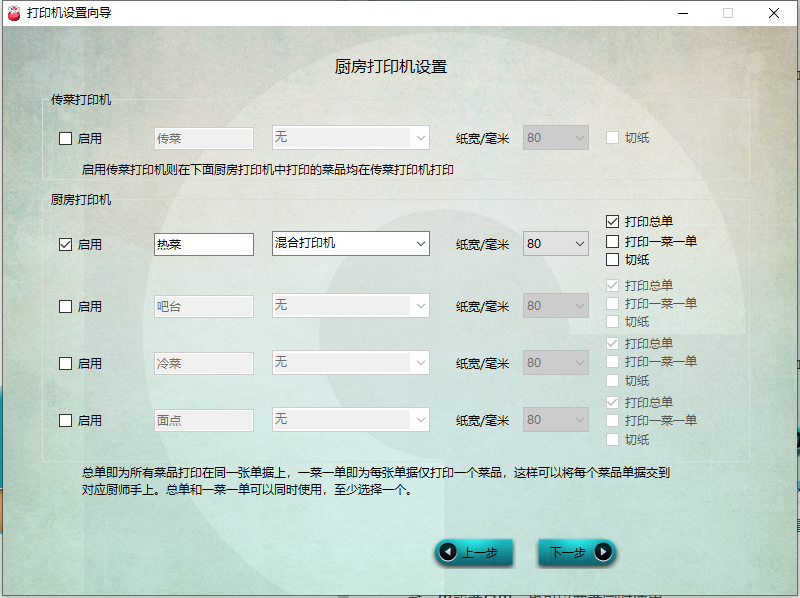Open the 混合打印机 printer dropdown
The width and height of the screenshot is (800, 598).
click(350, 244)
